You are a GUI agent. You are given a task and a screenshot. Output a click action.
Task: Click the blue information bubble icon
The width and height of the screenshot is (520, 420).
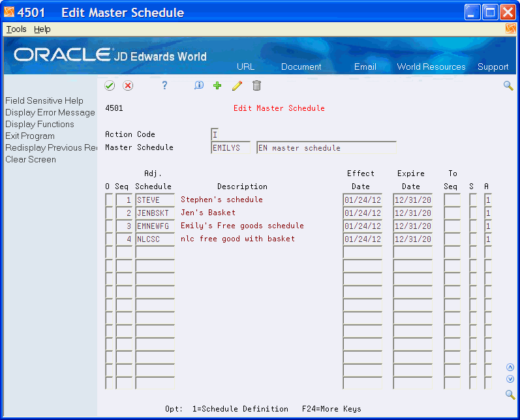pos(198,85)
